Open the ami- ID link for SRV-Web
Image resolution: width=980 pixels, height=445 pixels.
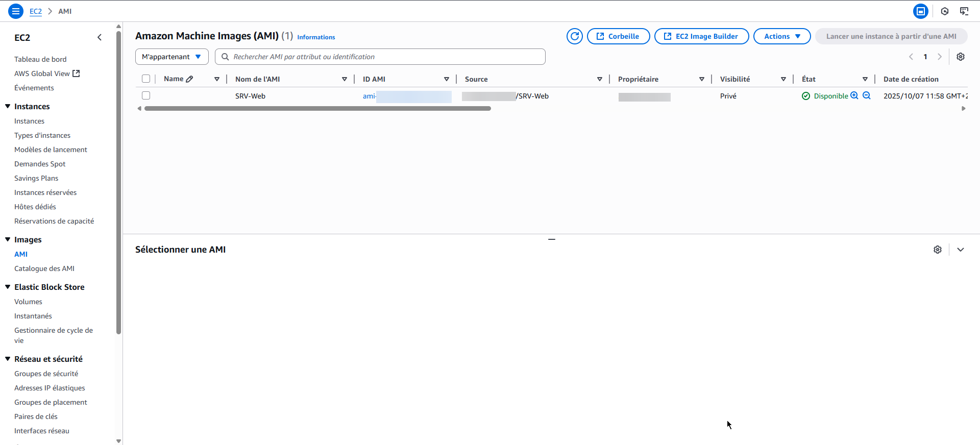pyautogui.click(x=407, y=96)
